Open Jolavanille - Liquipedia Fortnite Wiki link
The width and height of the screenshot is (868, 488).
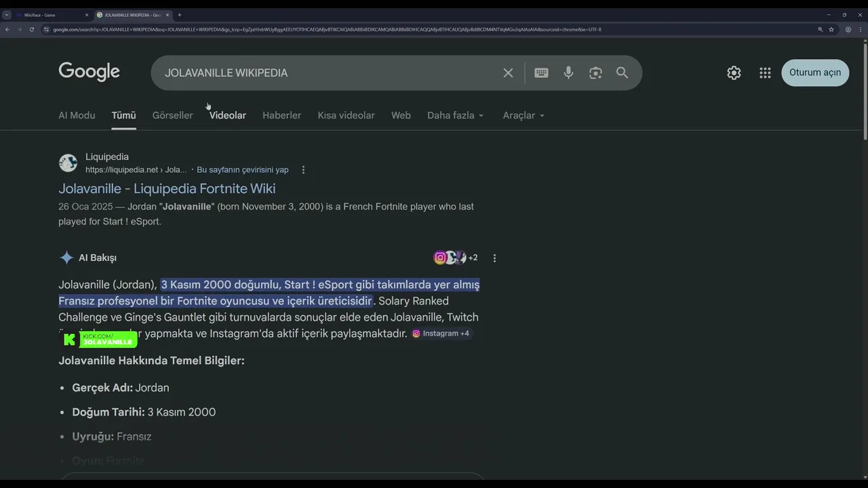tap(167, 188)
